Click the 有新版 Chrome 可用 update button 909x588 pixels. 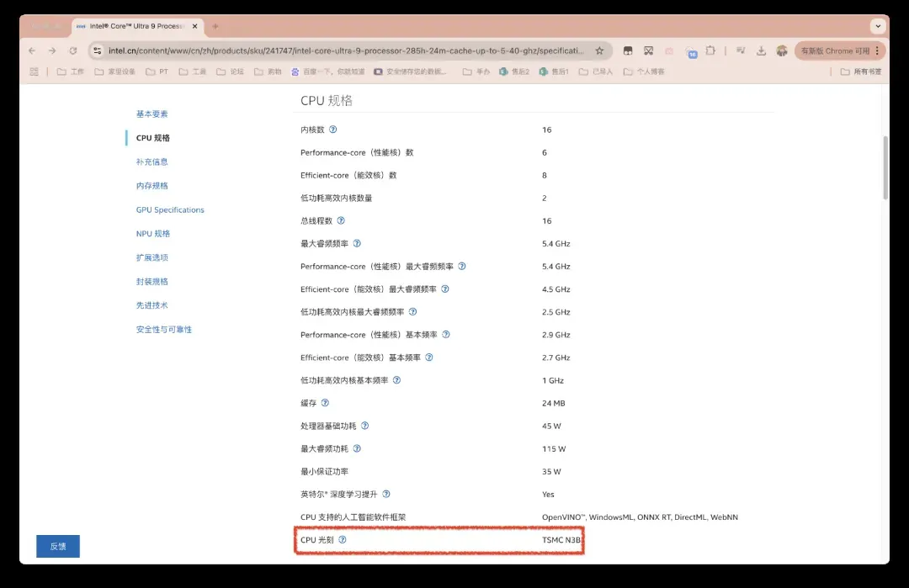click(833, 50)
